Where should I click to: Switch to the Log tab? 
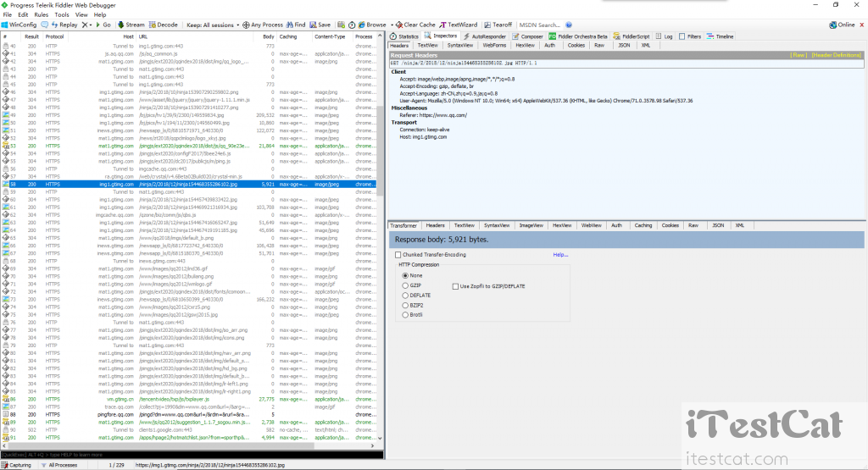point(664,36)
